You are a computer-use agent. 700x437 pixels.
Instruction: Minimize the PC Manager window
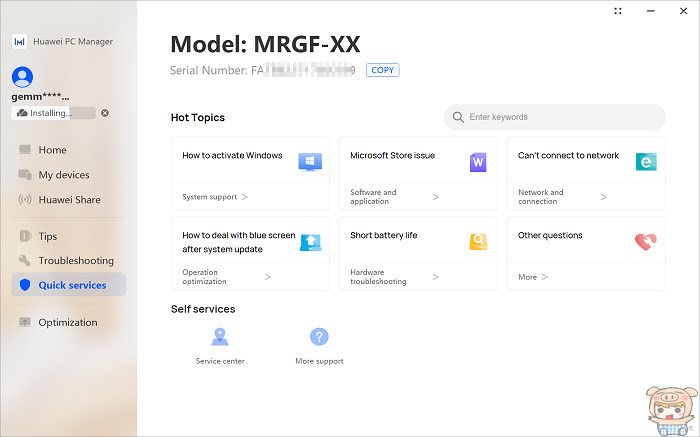651,11
